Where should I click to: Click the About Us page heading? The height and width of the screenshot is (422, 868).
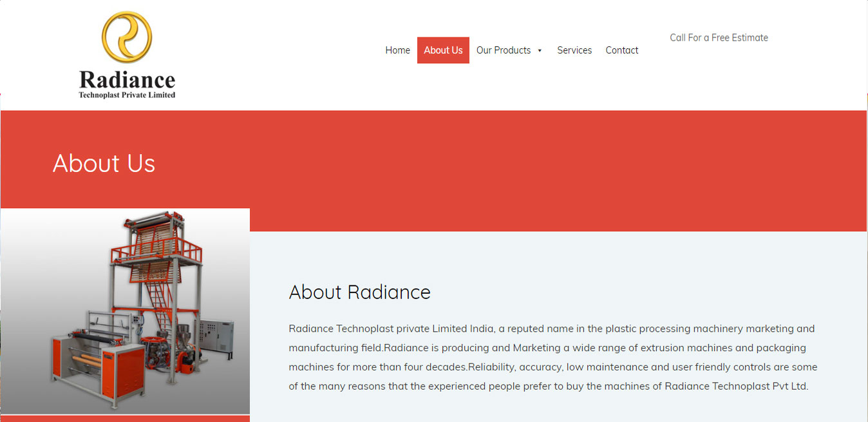(x=104, y=163)
